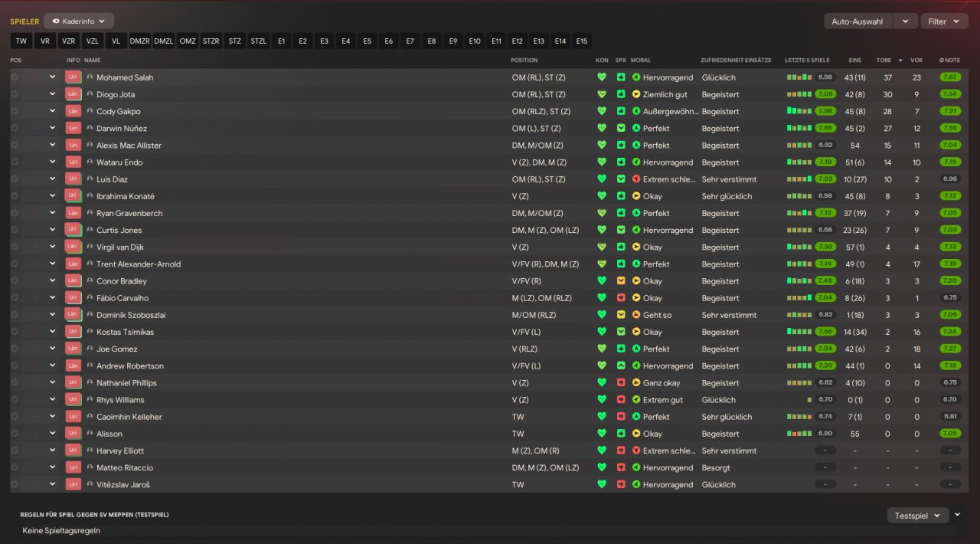Click the condition heart in Alisson's row
Viewport: 980px width, 544px height.
(602, 434)
